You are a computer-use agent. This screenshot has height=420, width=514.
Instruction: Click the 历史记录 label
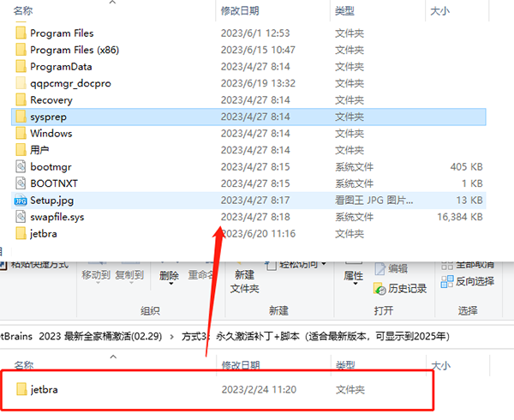point(408,289)
